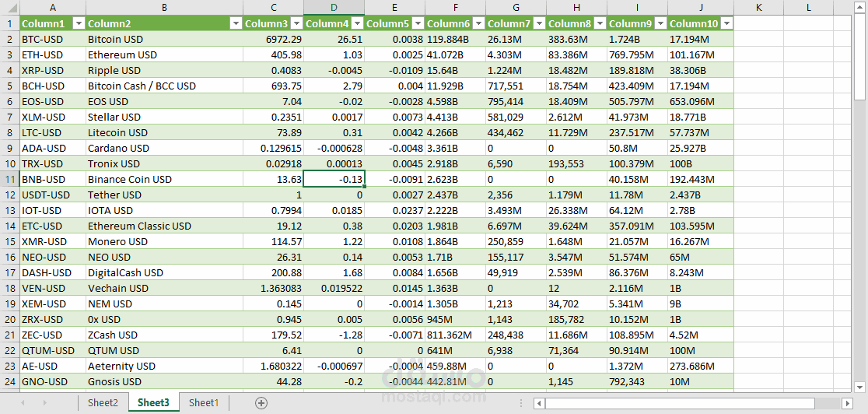Select the 273.686M cell
The width and height of the screenshot is (868, 414).
(x=701, y=366)
